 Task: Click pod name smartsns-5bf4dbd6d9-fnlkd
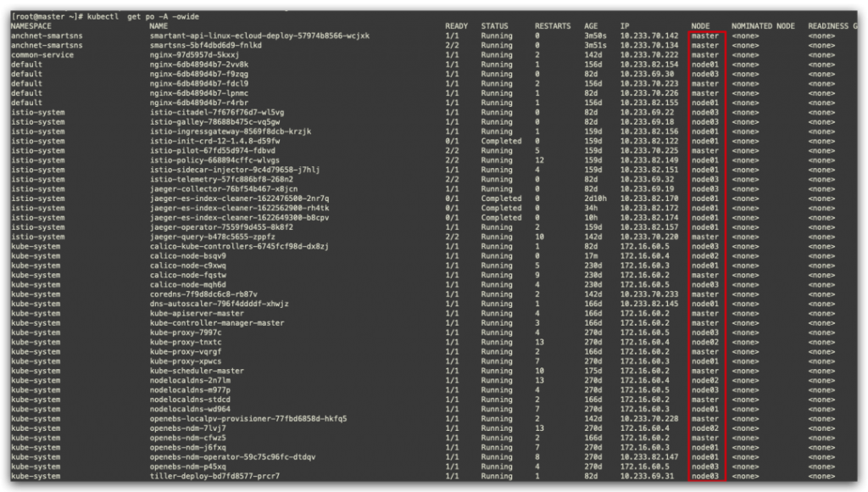(205, 46)
